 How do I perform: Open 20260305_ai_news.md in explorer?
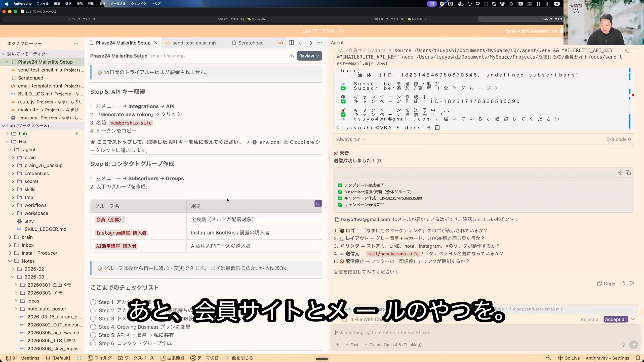[53, 333]
